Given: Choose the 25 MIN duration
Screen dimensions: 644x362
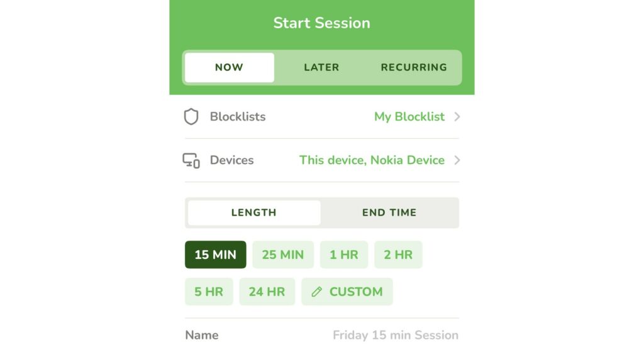Looking at the screenshot, I should [283, 255].
